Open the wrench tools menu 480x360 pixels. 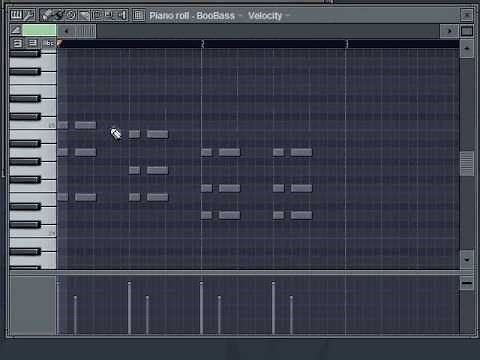coord(29,15)
